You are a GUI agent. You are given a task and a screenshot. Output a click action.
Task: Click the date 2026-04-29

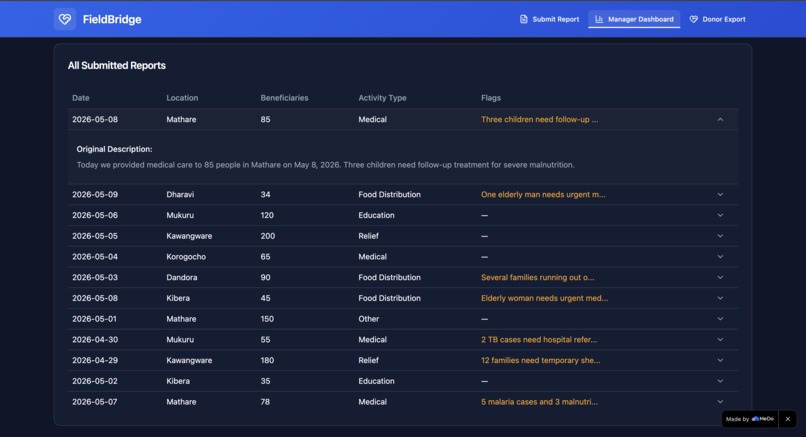[x=95, y=360]
